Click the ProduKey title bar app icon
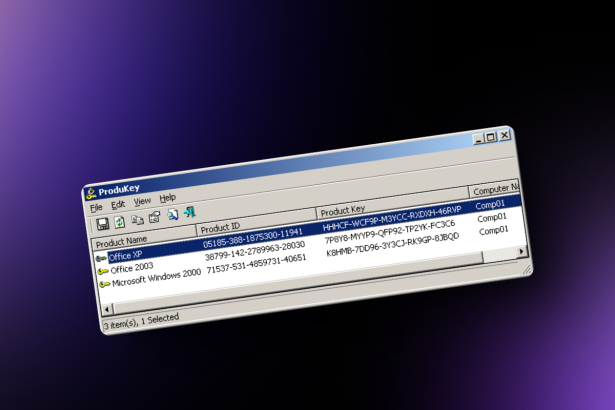615x410 pixels. point(91,193)
